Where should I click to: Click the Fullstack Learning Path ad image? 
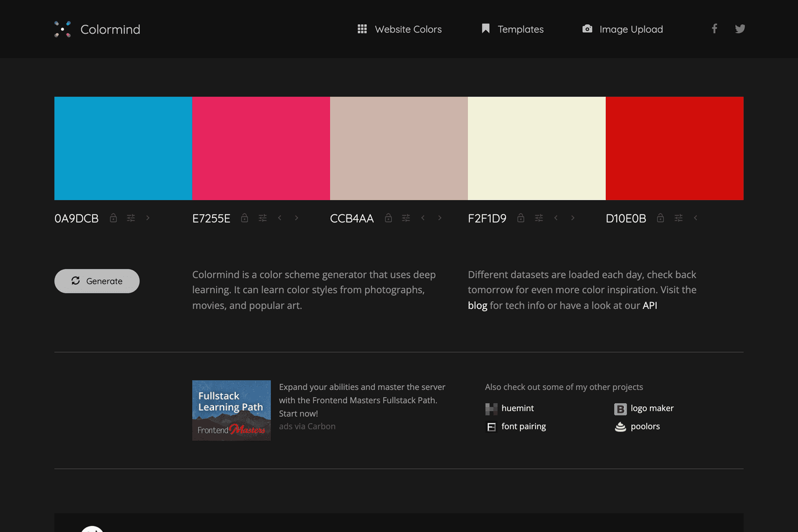click(x=232, y=410)
